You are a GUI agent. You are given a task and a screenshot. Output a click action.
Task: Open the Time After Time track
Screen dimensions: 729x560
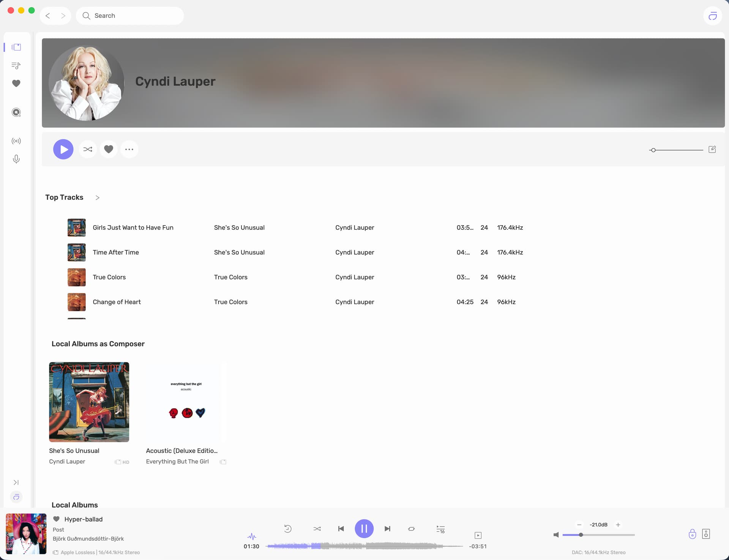(116, 252)
